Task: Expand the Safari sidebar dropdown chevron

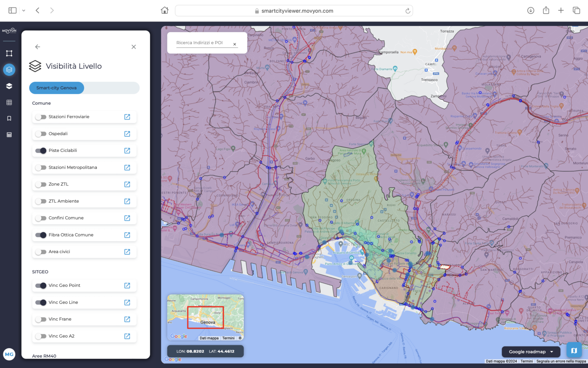Action: coord(24,11)
